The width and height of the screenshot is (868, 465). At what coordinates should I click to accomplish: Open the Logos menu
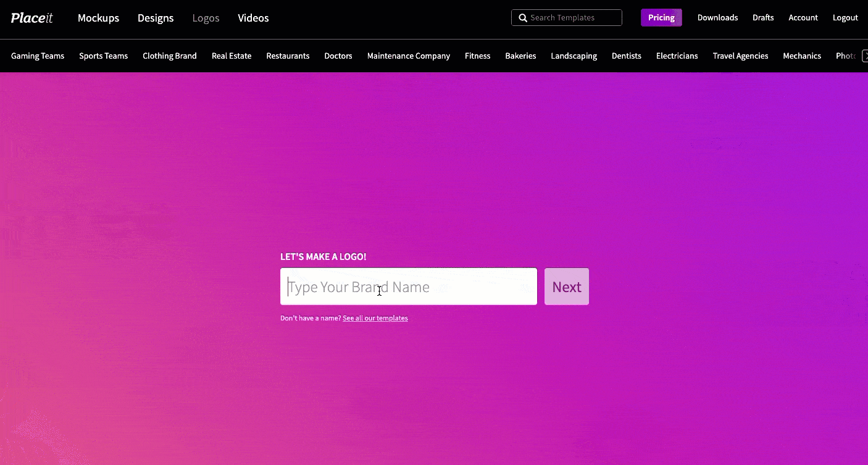(x=206, y=18)
